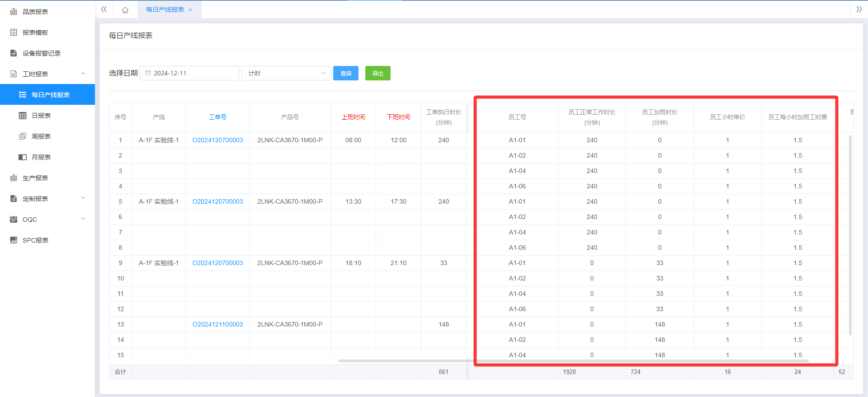This screenshot has width=868, height=397.
Task: Click the home icon tab
Action: tap(125, 10)
